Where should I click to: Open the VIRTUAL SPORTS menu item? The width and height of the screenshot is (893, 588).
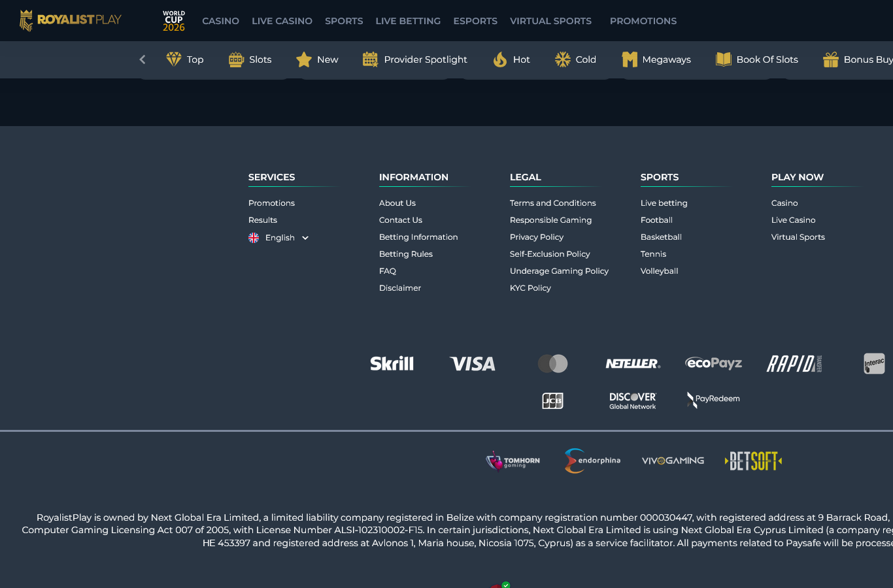(x=551, y=21)
